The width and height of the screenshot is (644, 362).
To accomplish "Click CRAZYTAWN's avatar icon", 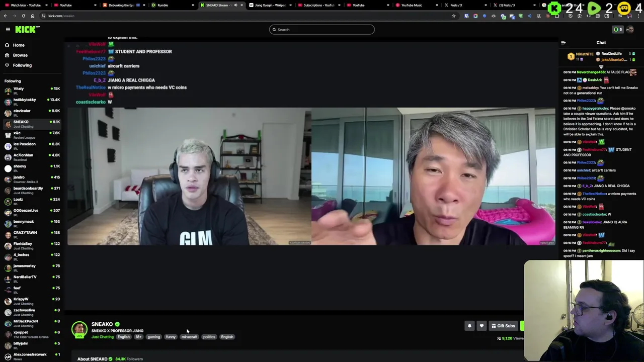I will point(8,235).
